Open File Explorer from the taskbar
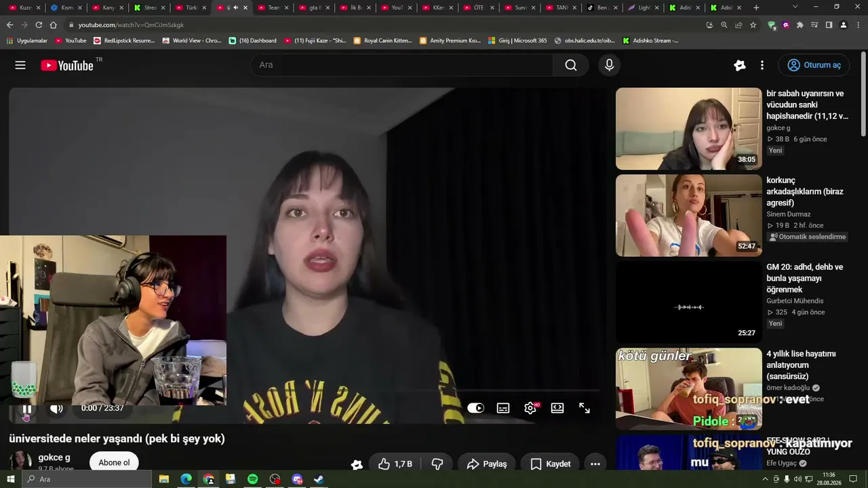This screenshot has height=488, width=868. (x=164, y=479)
